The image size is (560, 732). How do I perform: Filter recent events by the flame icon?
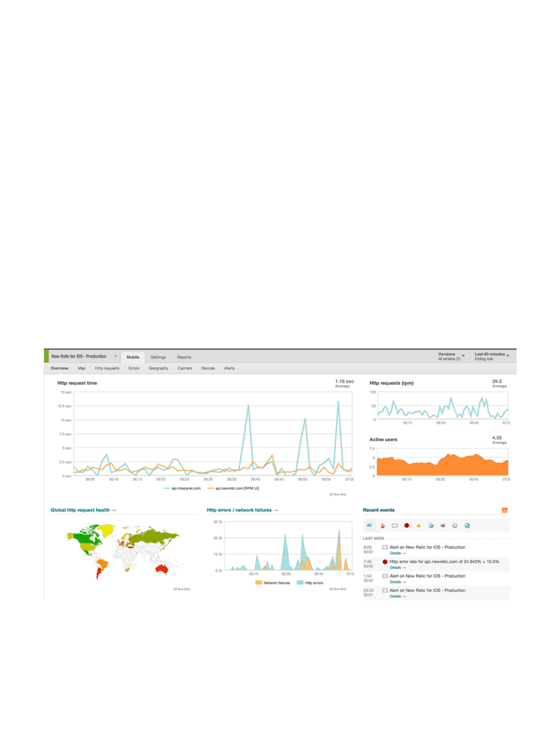382,525
